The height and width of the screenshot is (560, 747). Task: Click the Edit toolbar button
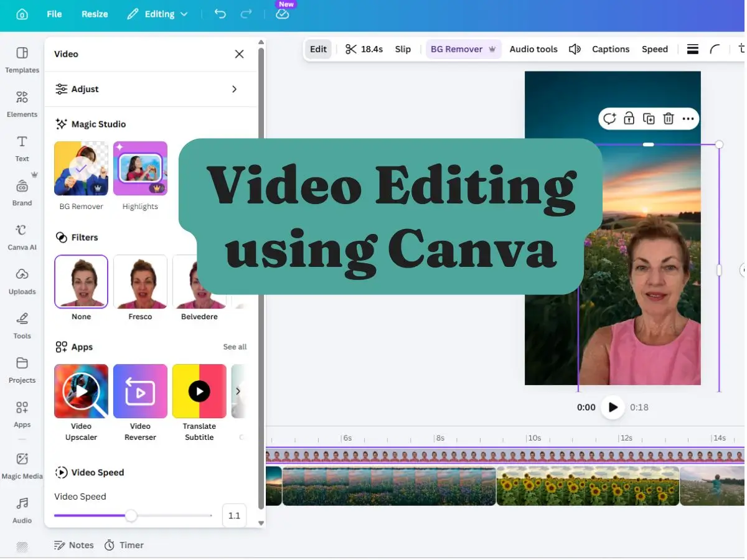[318, 49]
